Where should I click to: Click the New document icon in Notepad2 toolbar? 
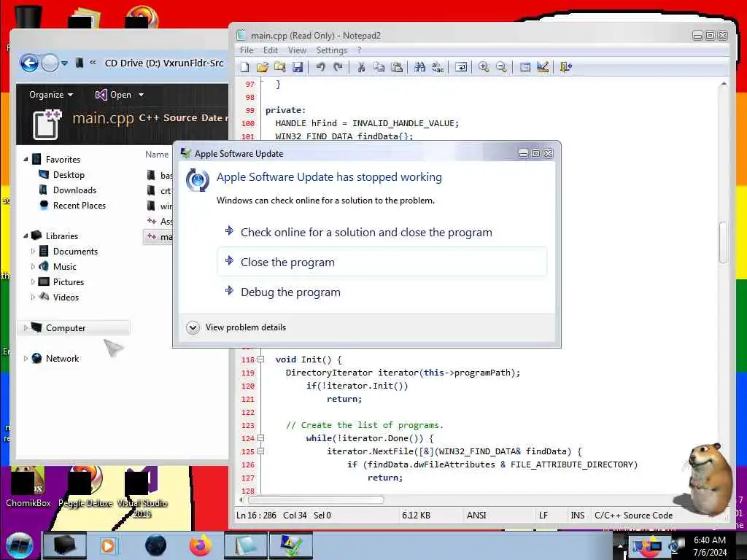click(245, 67)
